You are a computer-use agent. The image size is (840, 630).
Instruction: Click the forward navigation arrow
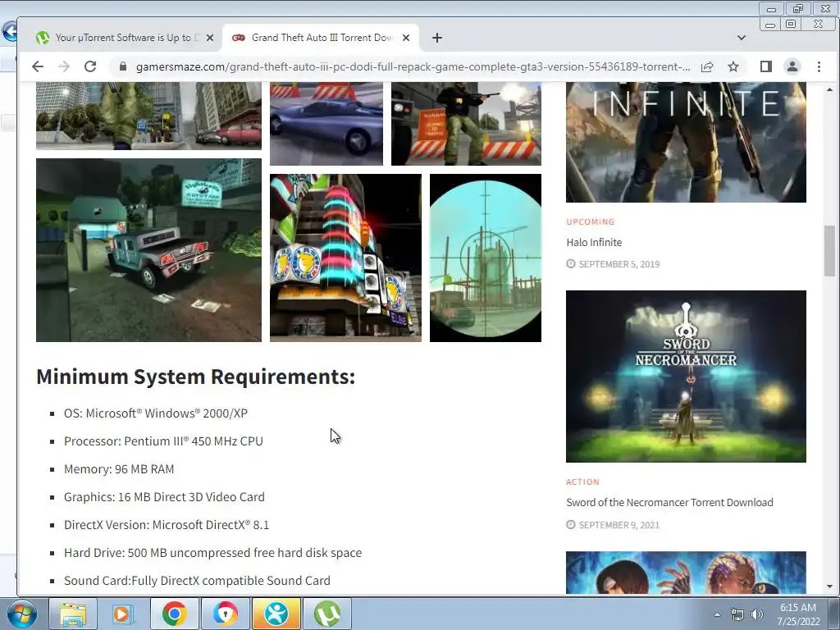(x=64, y=66)
